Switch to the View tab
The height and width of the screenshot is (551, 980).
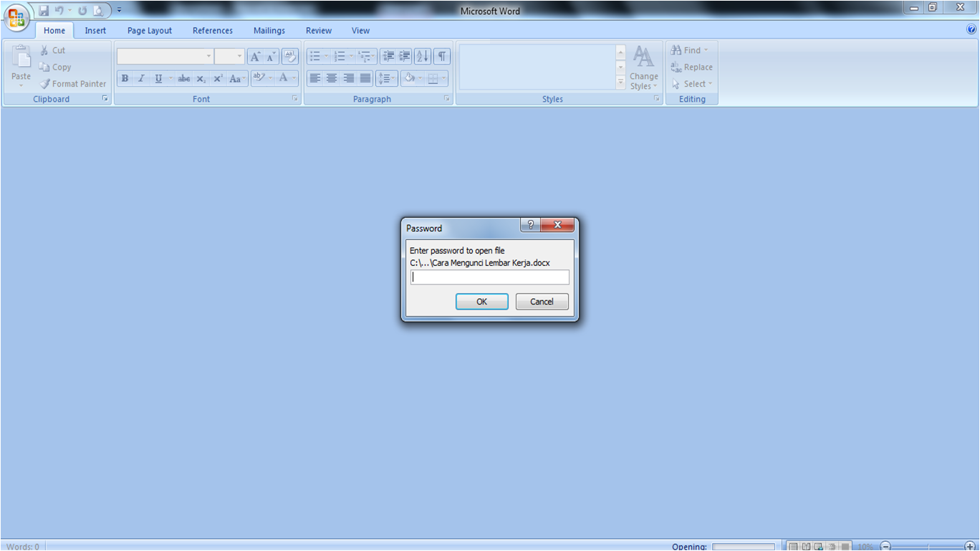[x=361, y=30]
